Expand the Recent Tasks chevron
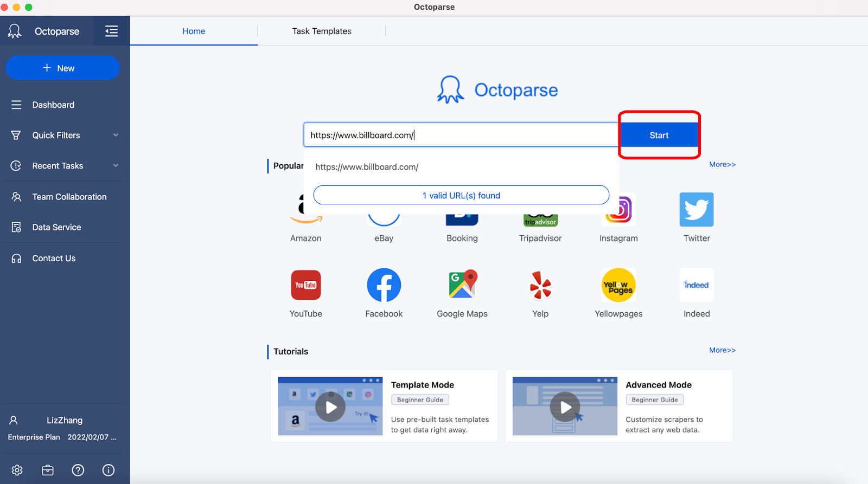The width and height of the screenshot is (868, 484). pyautogui.click(x=116, y=166)
